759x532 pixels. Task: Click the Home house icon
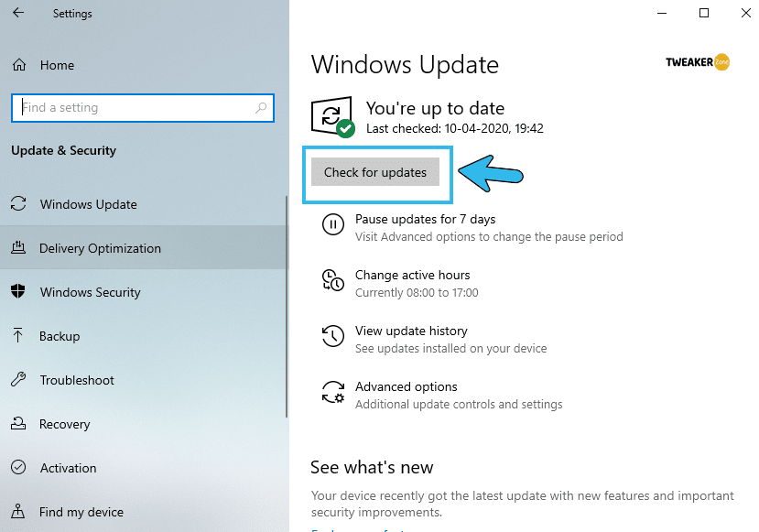pyautogui.click(x=19, y=65)
